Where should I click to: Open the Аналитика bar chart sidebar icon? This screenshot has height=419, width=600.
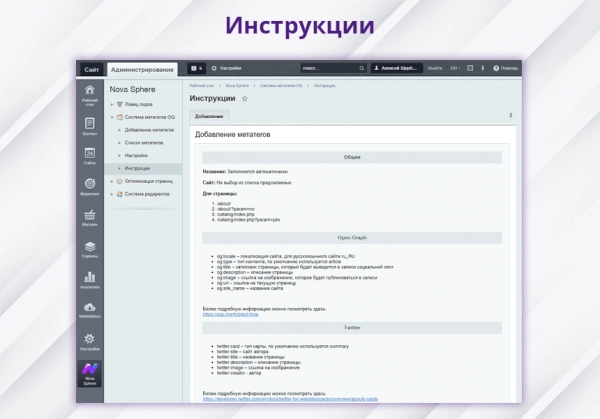pos(90,280)
